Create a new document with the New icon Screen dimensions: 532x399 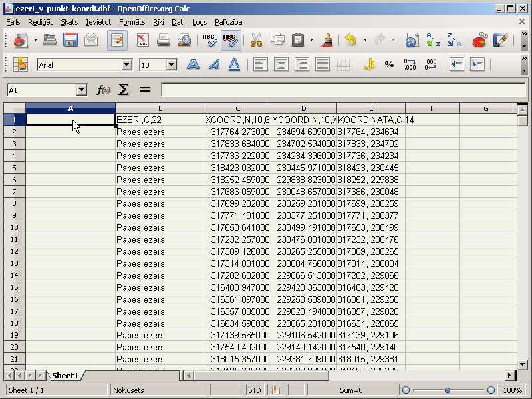coord(21,40)
